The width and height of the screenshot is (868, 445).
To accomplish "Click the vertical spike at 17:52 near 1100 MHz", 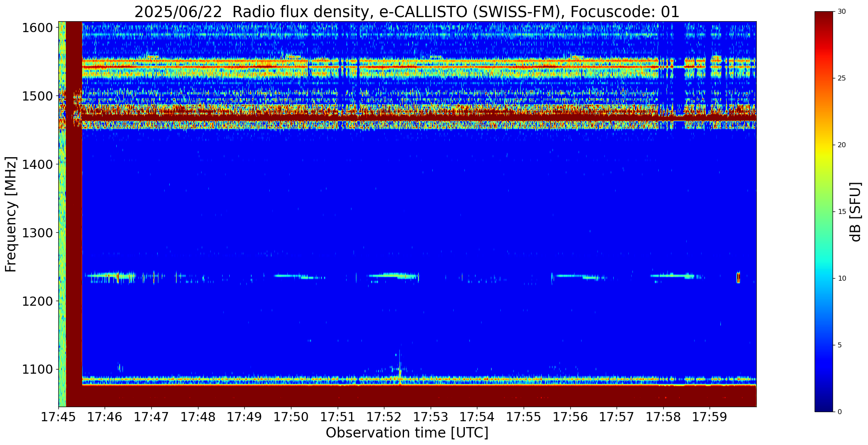I will (400, 367).
